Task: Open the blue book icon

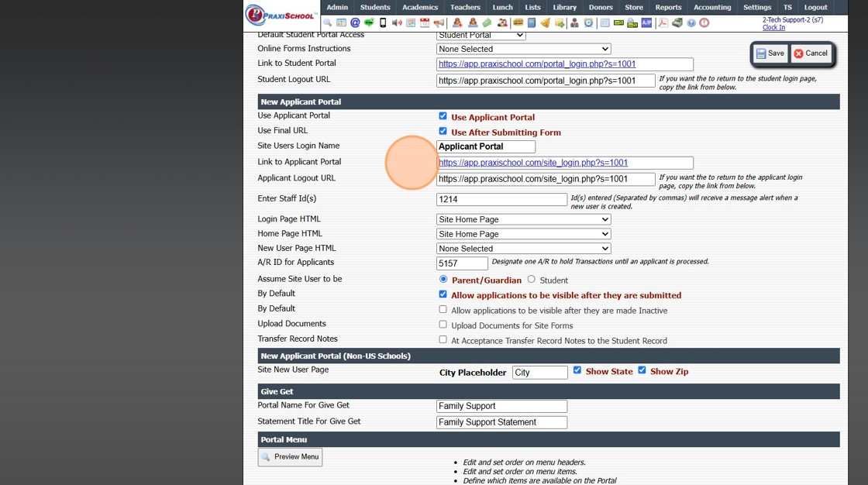Action: (x=532, y=22)
